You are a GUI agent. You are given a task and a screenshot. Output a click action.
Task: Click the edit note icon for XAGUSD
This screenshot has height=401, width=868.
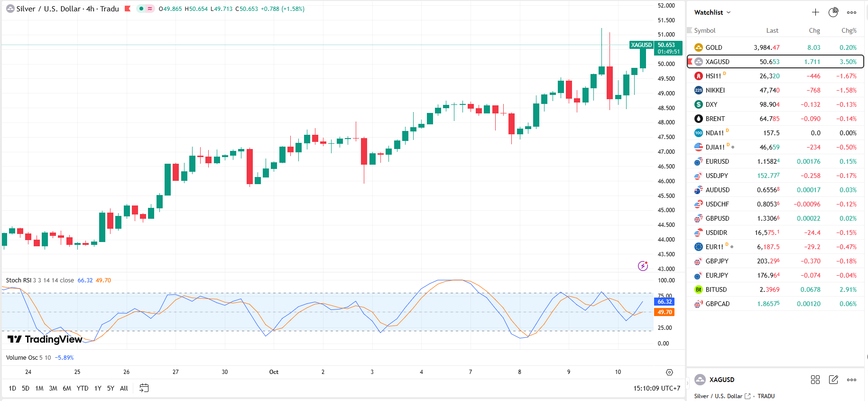point(833,380)
